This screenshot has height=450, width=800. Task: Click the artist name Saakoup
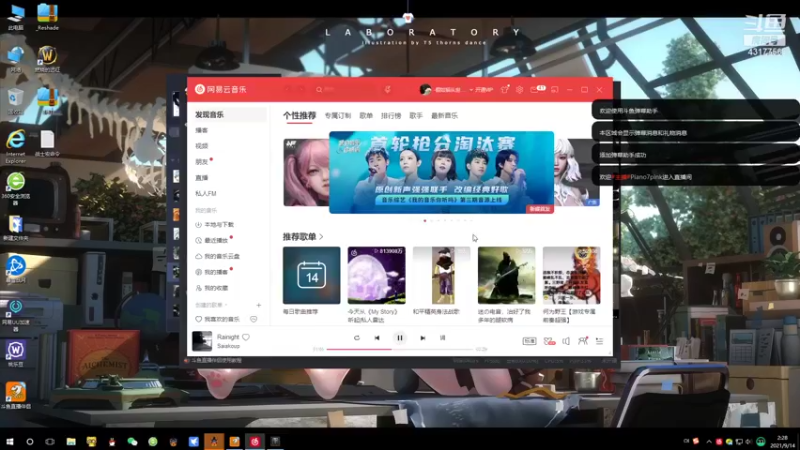228,346
